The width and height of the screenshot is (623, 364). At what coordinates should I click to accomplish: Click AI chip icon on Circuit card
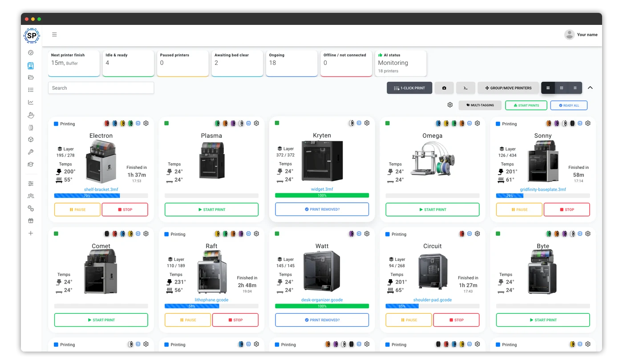469,233
